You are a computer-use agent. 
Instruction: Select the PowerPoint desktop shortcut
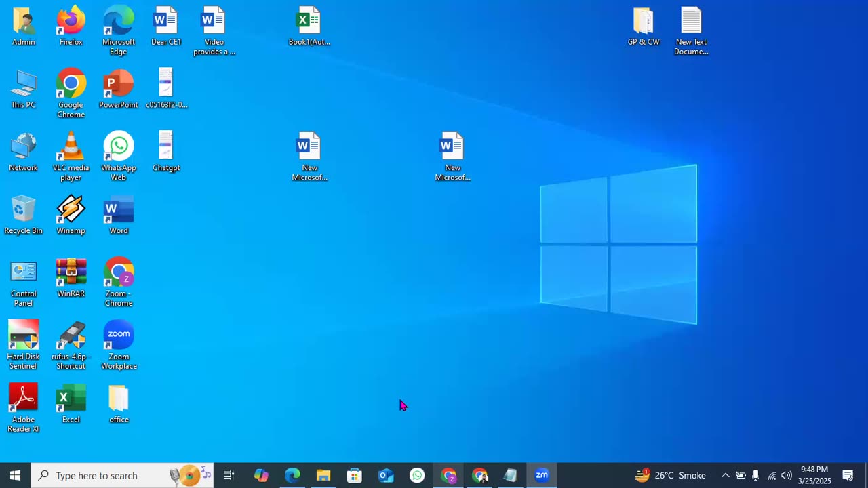point(119,89)
